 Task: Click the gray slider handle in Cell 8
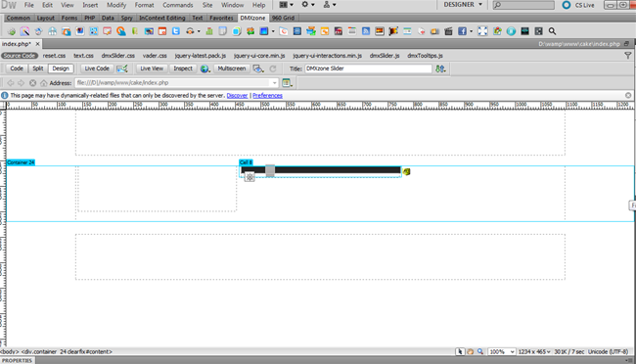click(x=270, y=170)
